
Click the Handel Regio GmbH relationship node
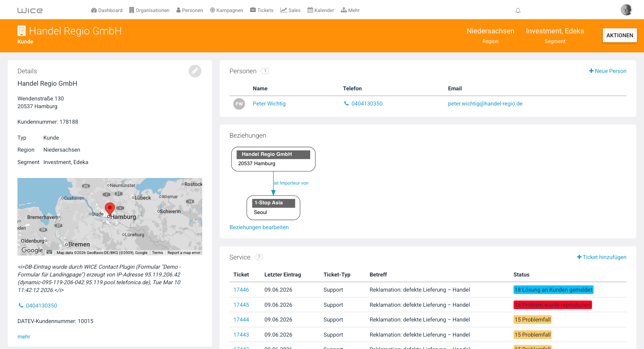pos(273,159)
